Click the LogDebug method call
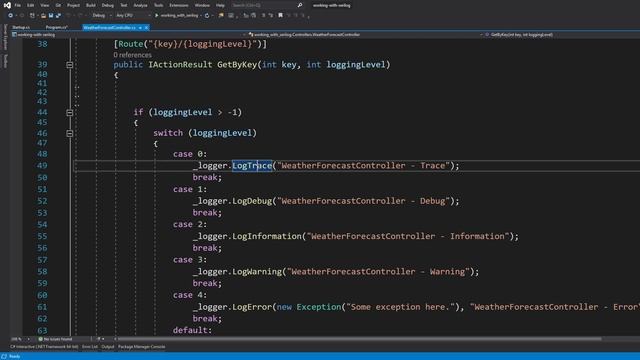The image size is (640, 360). pos(252,201)
